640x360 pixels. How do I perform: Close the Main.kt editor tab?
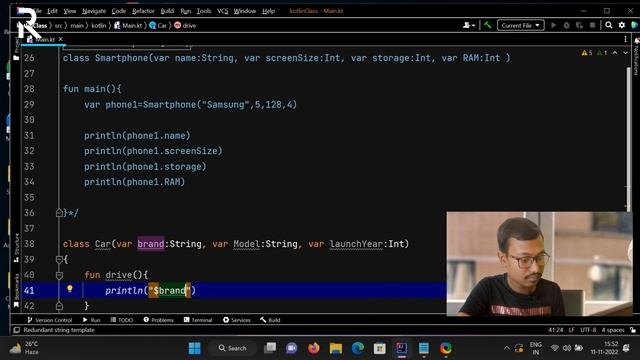coord(60,39)
